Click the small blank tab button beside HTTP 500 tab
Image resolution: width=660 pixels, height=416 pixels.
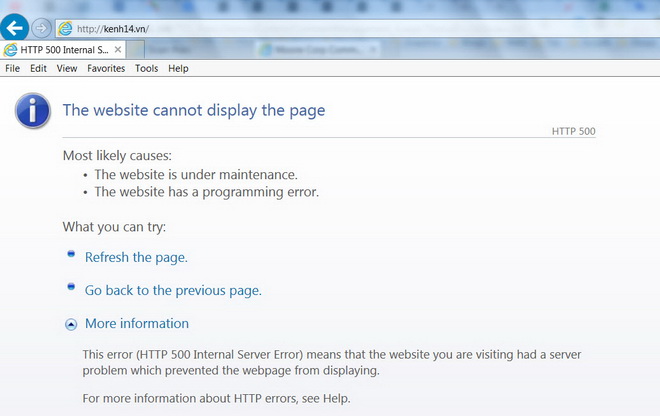137,49
